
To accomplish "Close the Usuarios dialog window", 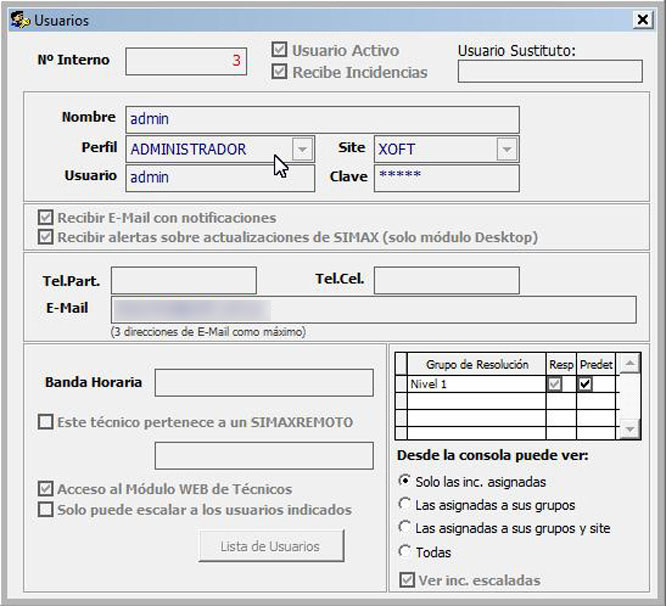I will point(642,20).
